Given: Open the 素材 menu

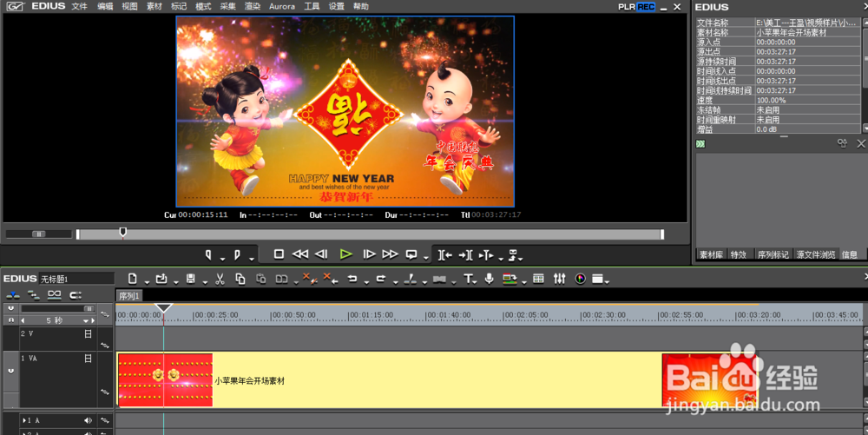Looking at the screenshot, I should [154, 7].
